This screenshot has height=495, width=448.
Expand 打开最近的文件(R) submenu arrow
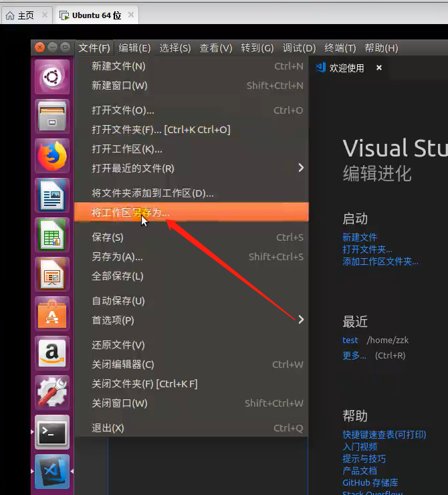pyautogui.click(x=301, y=168)
